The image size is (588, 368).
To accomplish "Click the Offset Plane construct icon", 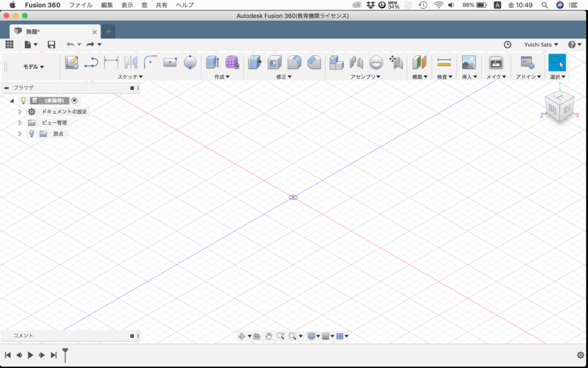I will click(419, 62).
